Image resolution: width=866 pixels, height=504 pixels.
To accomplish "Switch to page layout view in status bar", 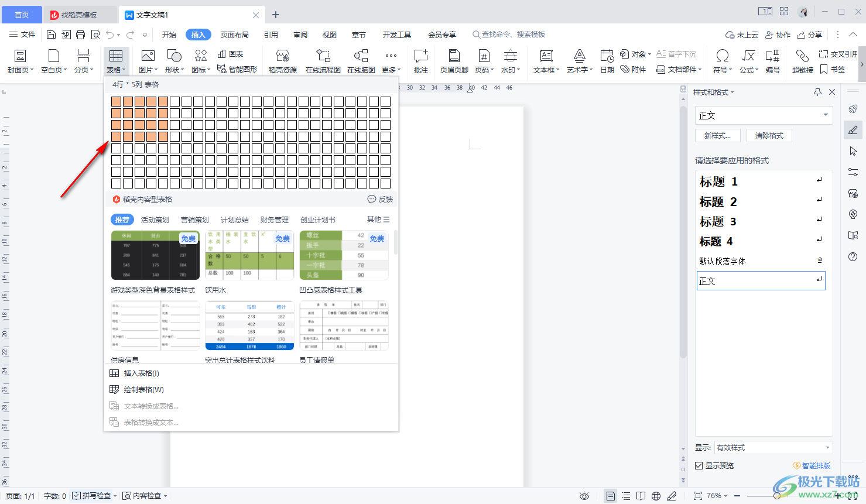I will [611, 496].
